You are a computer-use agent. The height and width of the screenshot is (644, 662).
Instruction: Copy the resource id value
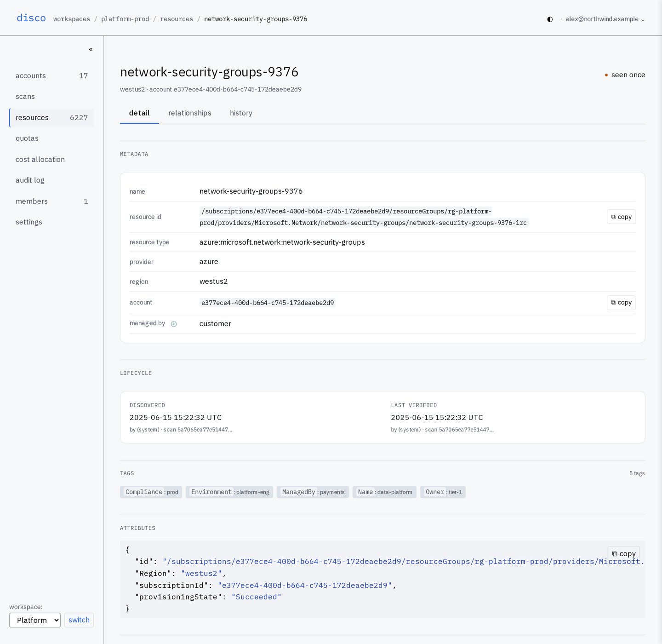[621, 217]
